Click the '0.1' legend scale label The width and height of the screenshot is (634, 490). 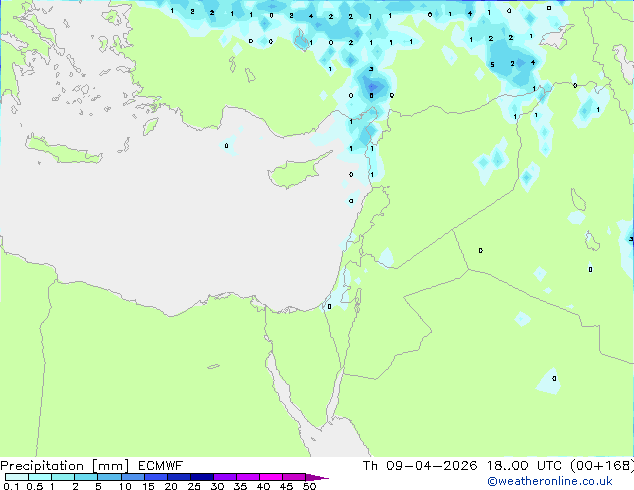(x=11, y=486)
